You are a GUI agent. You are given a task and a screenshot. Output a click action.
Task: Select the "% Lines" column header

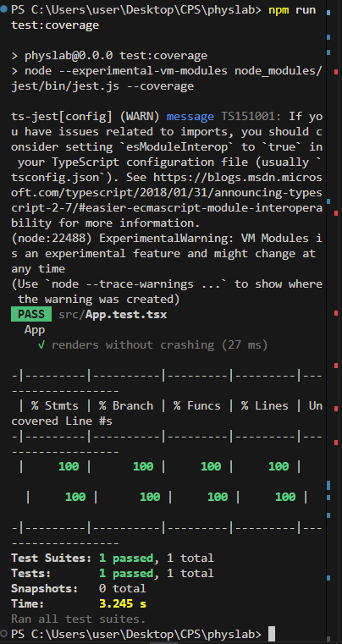(265, 406)
